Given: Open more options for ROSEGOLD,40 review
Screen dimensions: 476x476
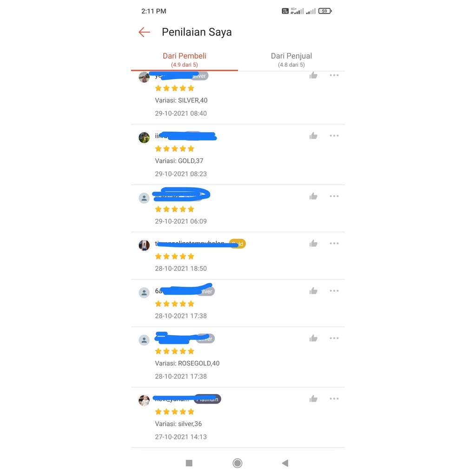Looking at the screenshot, I should click(334, 338).
